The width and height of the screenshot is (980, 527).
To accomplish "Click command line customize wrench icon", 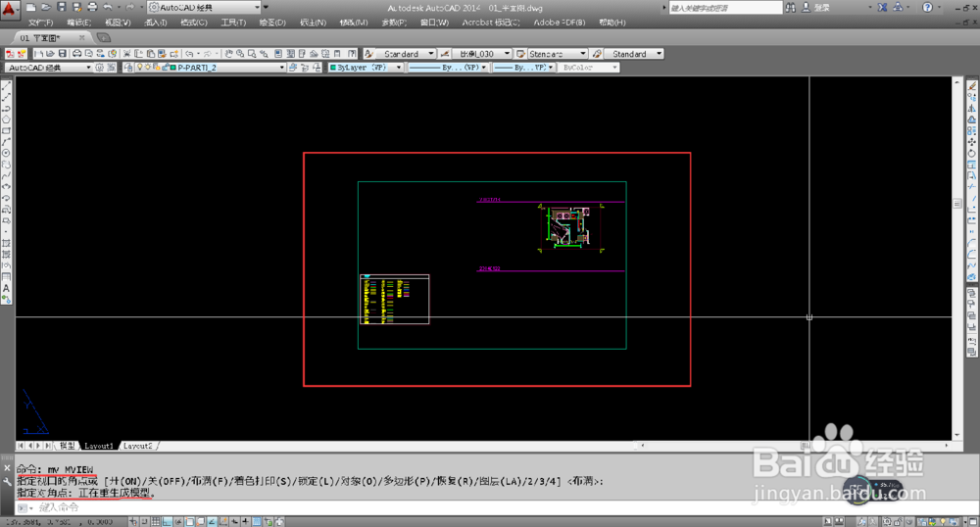I will 7,481.
